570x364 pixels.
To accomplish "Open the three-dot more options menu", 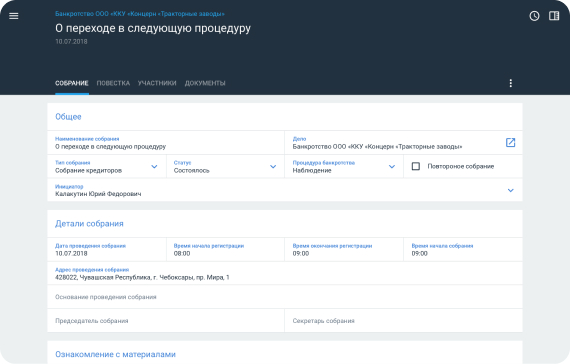I will [x=510, y=83].
